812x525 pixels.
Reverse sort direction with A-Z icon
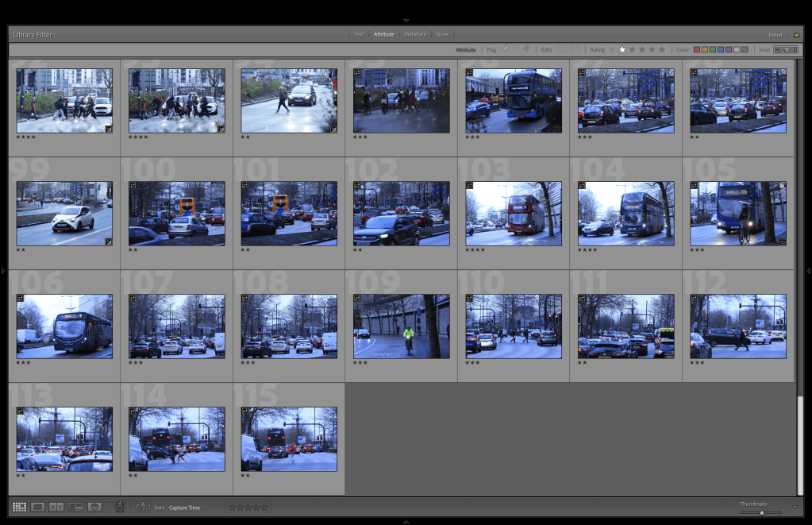143,507
